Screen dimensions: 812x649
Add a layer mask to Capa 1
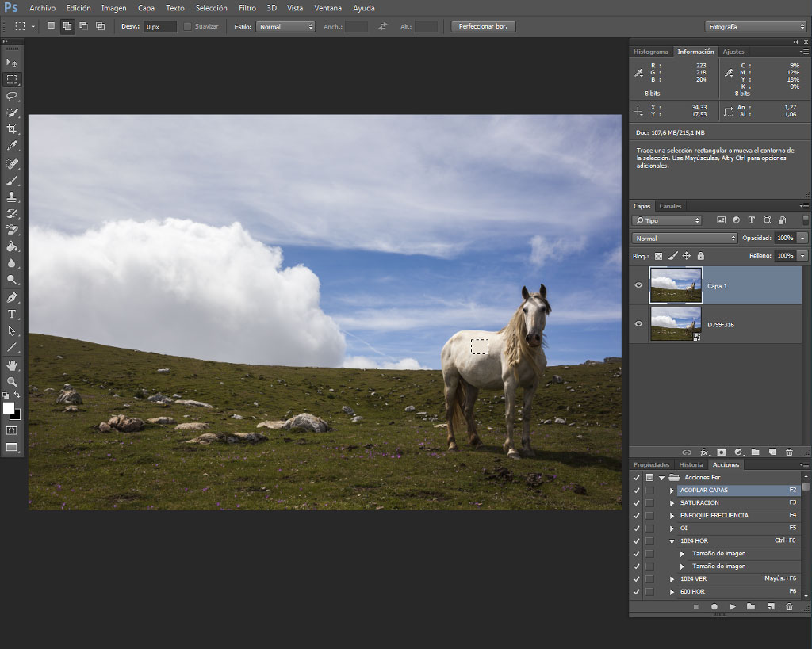[722, 452]
